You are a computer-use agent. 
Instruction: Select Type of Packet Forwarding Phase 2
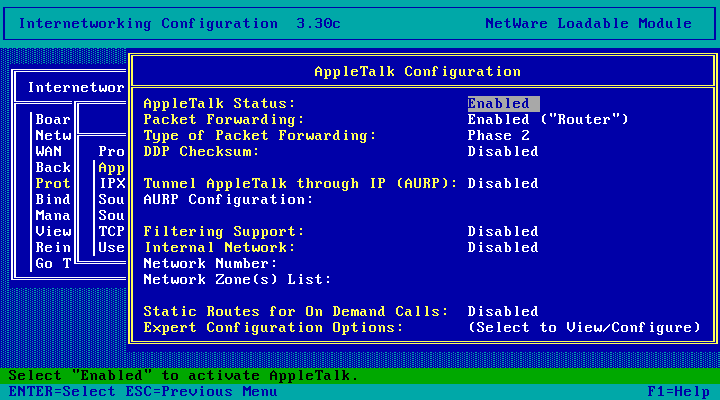[x=499, y=136]
